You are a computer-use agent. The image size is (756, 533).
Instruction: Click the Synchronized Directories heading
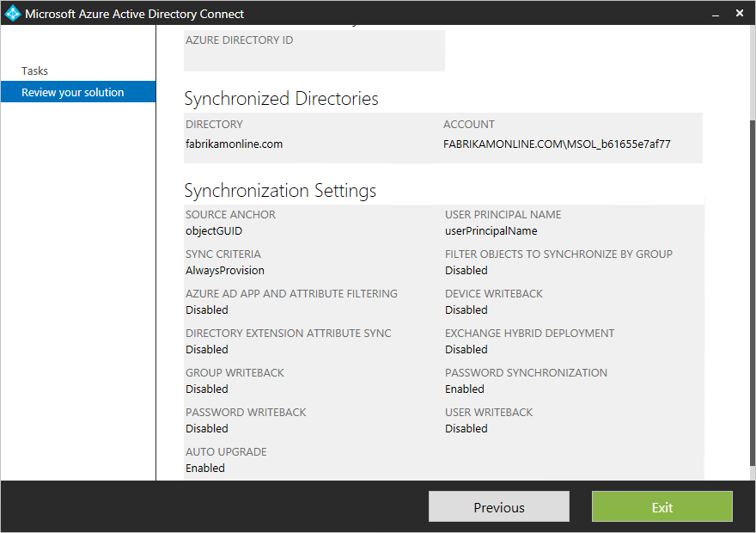pos(281,99)
